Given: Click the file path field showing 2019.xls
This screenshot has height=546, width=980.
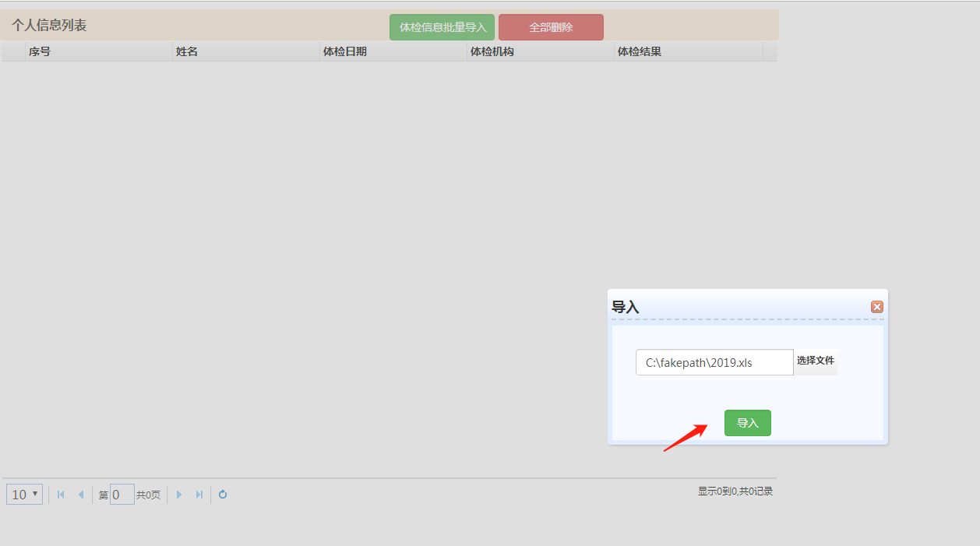Looking at the screenshot, I should click(714, 362).
